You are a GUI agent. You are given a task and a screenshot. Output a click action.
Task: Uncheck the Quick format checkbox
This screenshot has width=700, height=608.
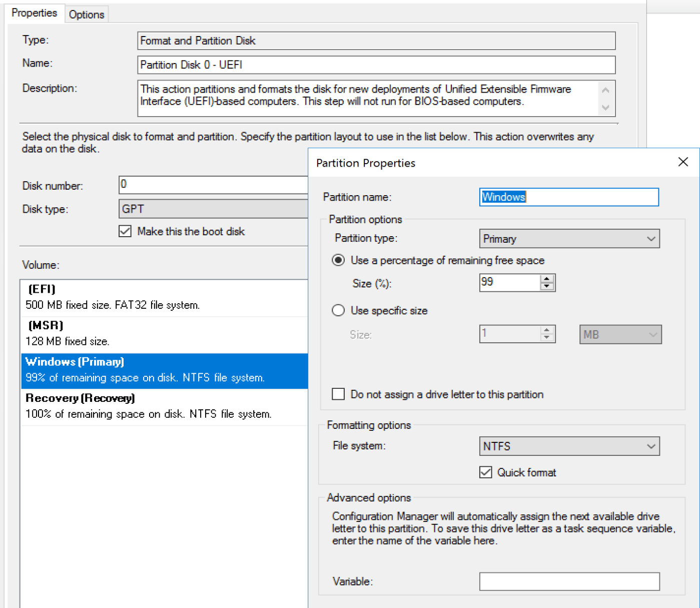[485, 472]
